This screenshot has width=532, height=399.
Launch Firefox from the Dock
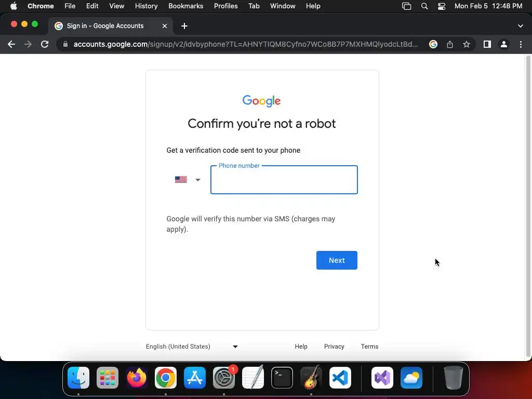pos(137,378)
